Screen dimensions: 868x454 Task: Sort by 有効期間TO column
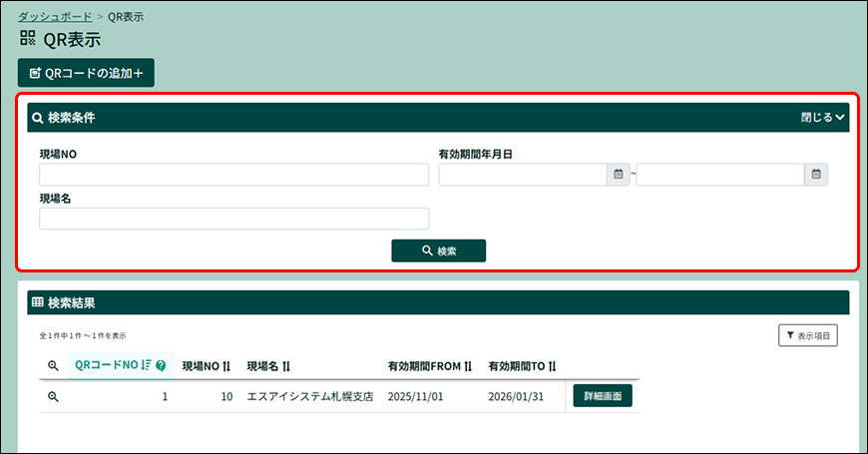[522, 366]
